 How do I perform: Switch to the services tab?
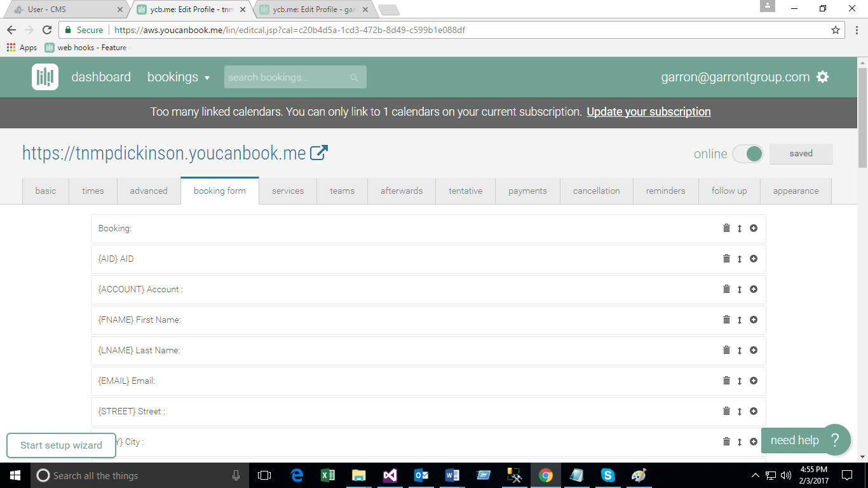[x=288, y=191]
